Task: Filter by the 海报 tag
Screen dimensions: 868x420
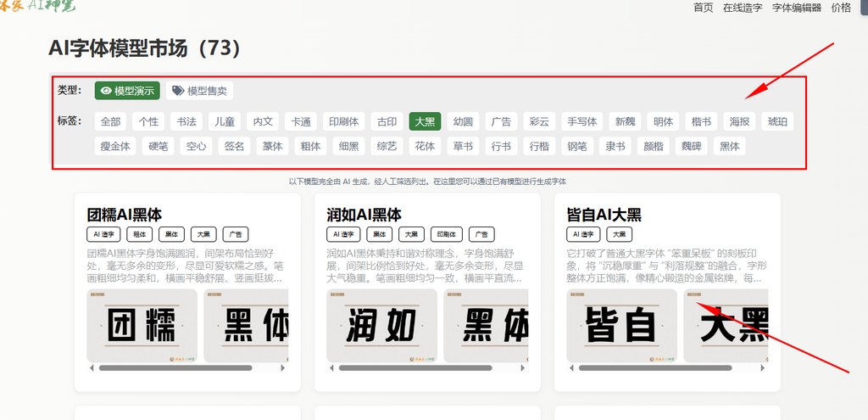Action: [739, 121]
